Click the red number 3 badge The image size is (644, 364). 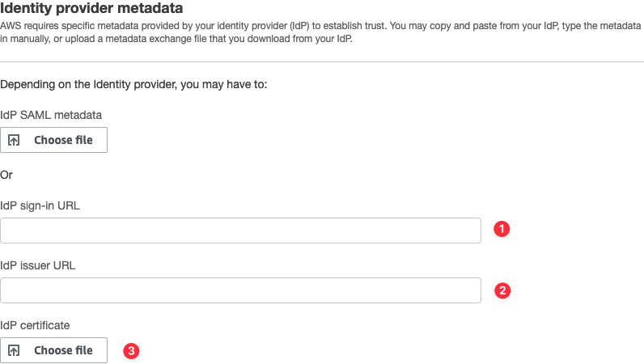tap(131, 351)
